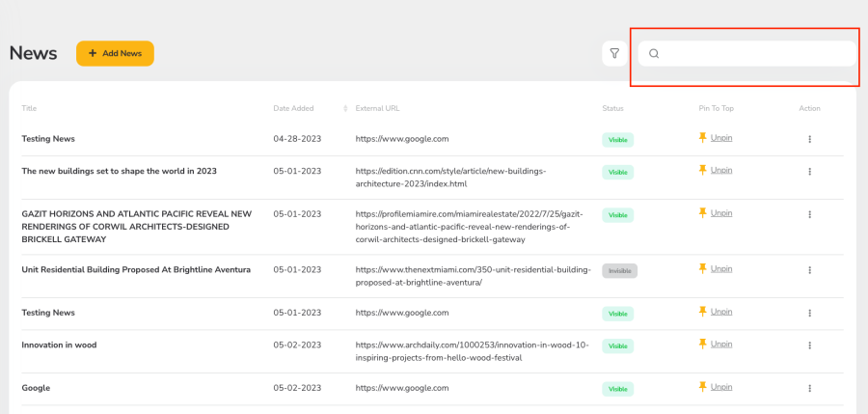
Task: Focus the news search input field
Action: tap(752, 54)
